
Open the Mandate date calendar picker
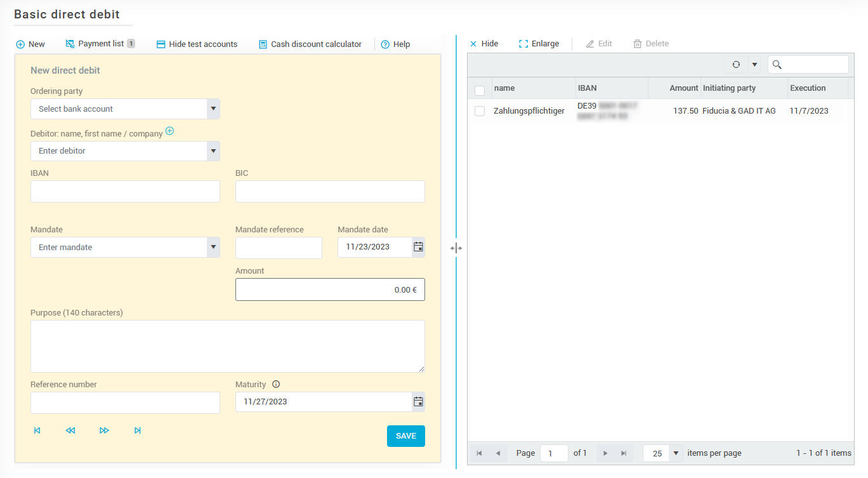click(418, 247)
